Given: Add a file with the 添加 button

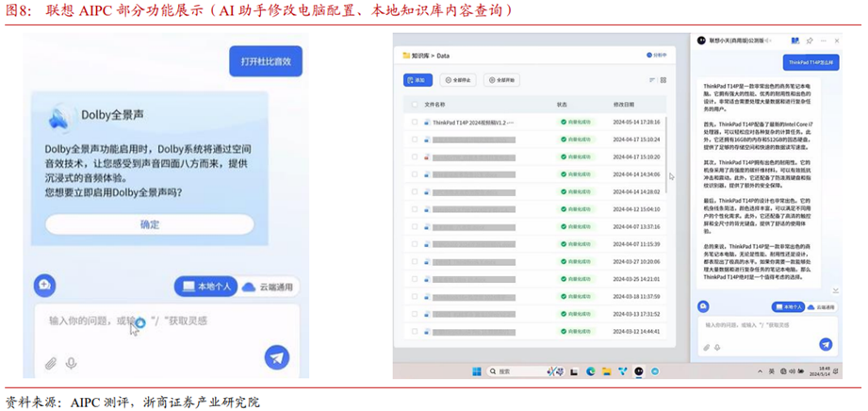Looking at the screenshot, I should (x=418, y=80).
